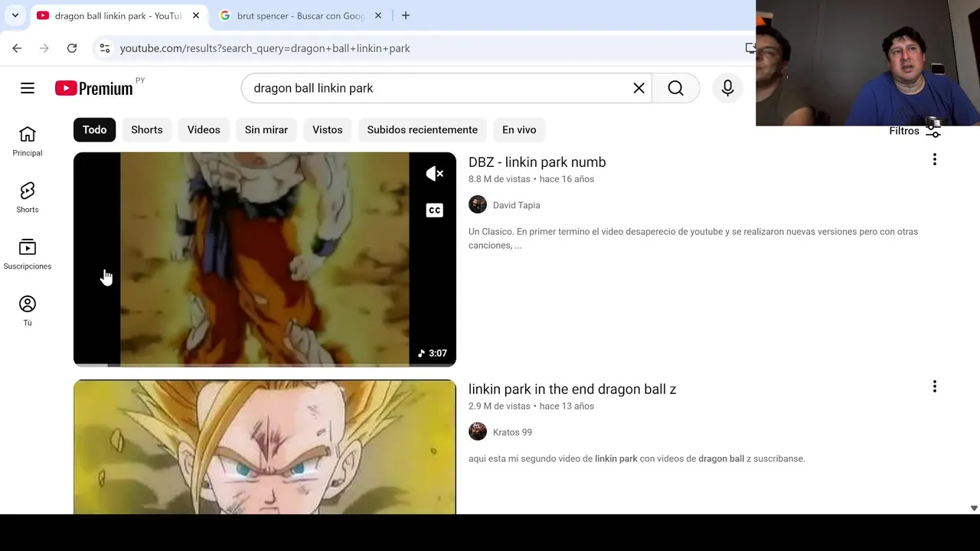Open Kratos 99 channel avatar
This screenshot has width=980, height=551.
click(478, 432)
